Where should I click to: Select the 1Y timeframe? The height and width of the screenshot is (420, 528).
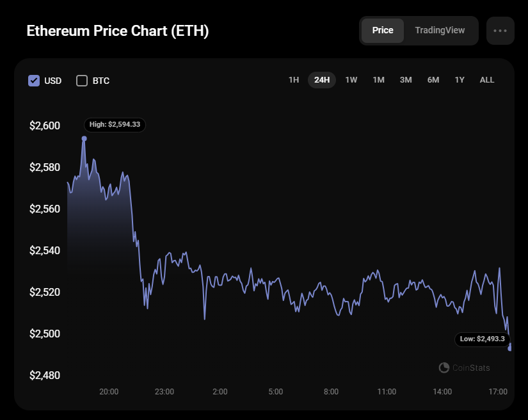[x=459, y=79]
